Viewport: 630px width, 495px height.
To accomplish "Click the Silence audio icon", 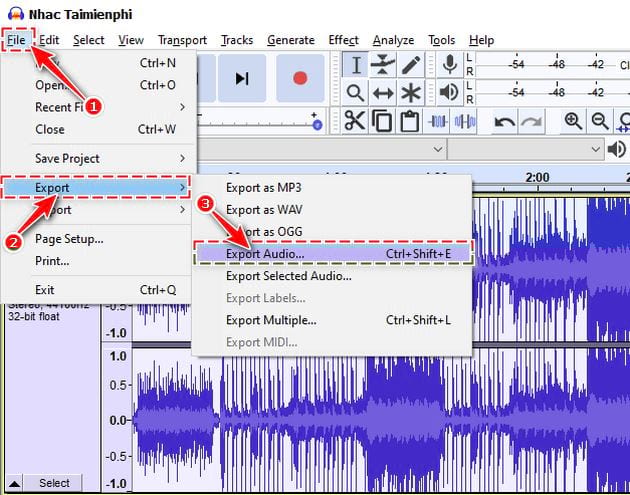I will pyautogui.click(x=465, y=121).
